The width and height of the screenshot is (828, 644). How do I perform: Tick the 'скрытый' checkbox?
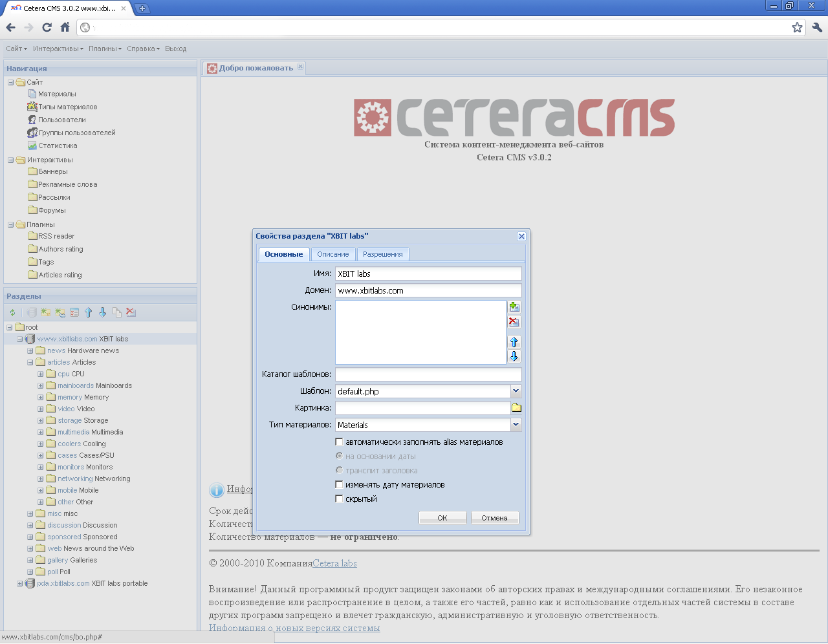pos(339,499)
